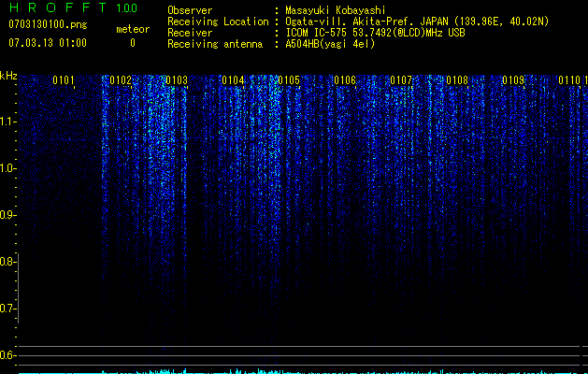This screenshot has height=374, width=588.
Task: Click the Observer label
Action: coord(190,10)
